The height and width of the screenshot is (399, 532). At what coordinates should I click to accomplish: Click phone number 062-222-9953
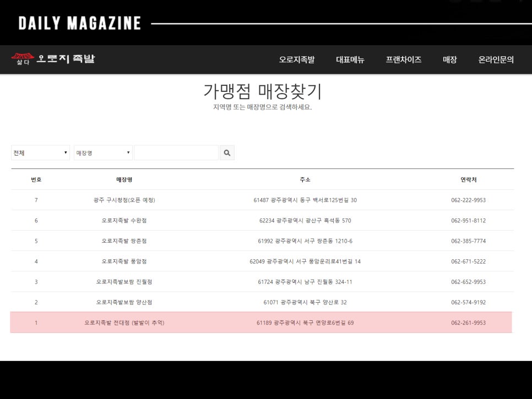tap(468, 200)
